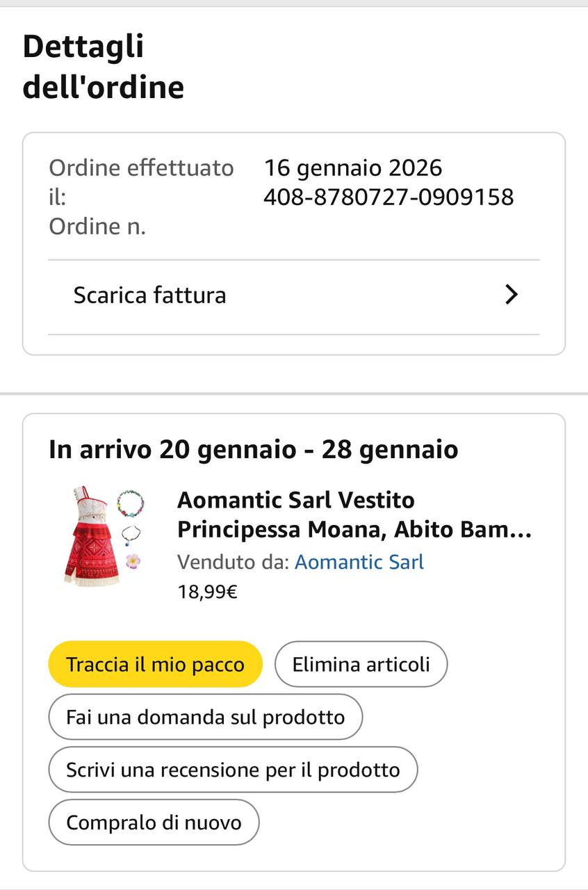Screen dimensions: 588x890
Task: Click the order date 16 gennaio 2026
Action: pos(353,168)
